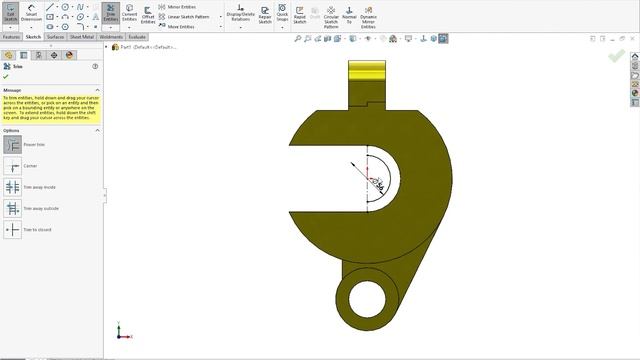Click the Quick Snaps tool
The image size is (640, 360).
point(282,12)
